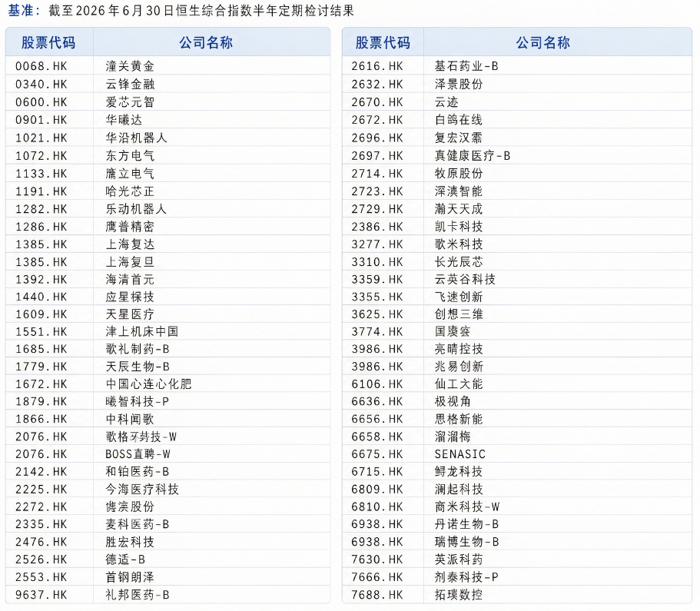The image size is (700, 611).
Task: Click company name 今海医疗科技
Action: 142,490
